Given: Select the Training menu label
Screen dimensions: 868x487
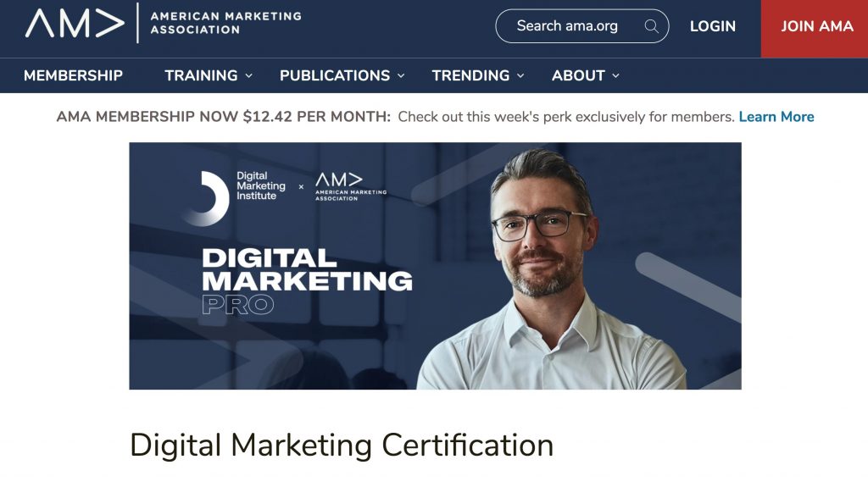Looking at the screenshot, I should (x=201, y=75).
